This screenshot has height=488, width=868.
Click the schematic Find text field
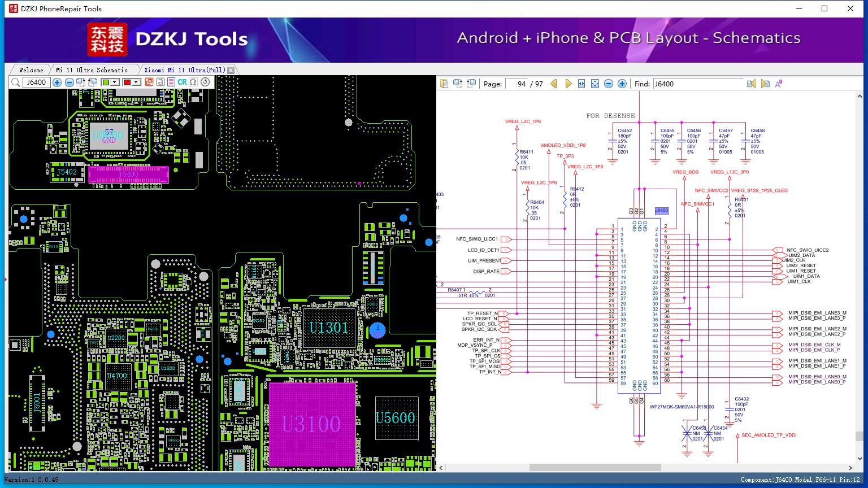pos(697,84)
